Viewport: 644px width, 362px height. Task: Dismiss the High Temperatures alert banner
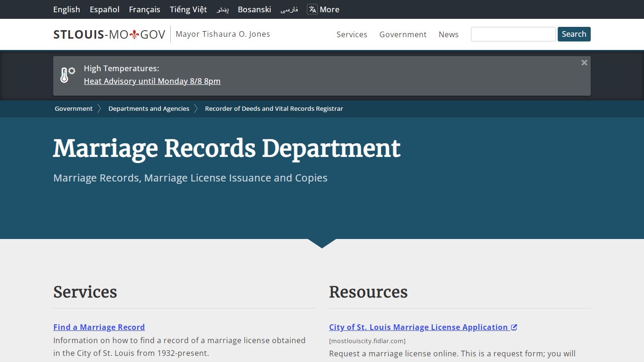584,63
